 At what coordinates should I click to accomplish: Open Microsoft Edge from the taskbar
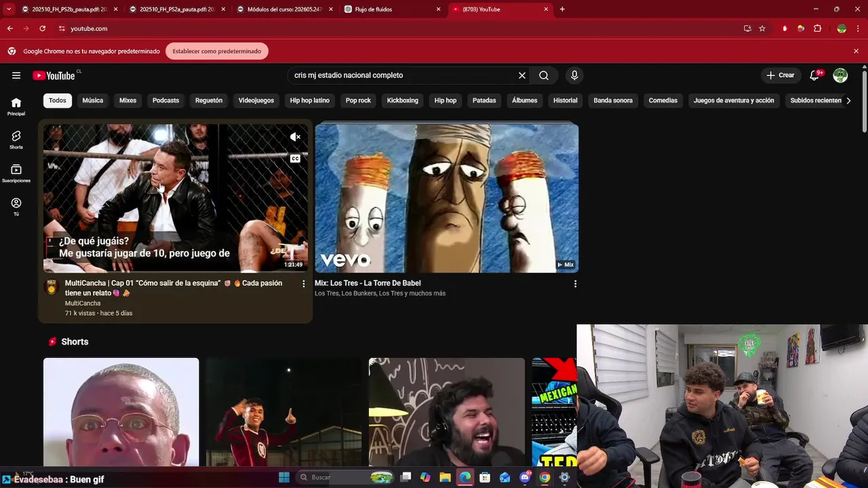tap(465, 477)
